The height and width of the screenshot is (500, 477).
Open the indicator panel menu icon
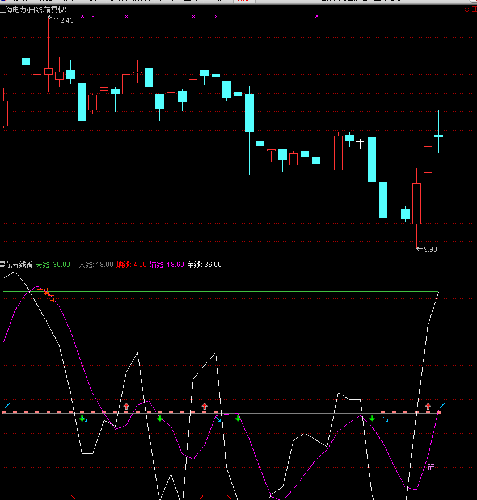(3, 264)
